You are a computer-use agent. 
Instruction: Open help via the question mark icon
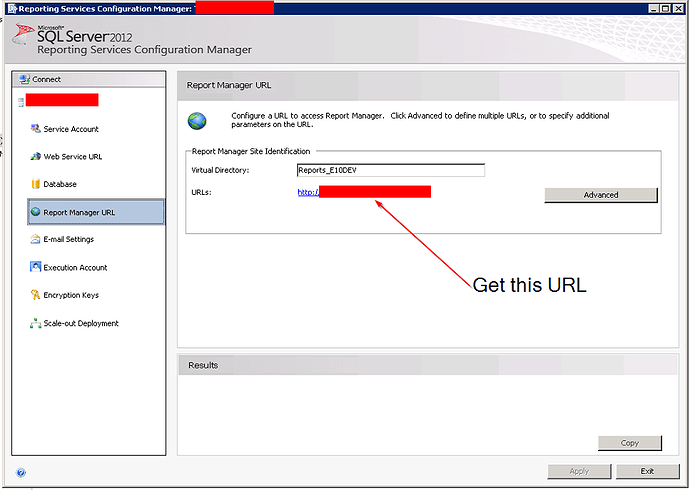(x=21, y=473)
